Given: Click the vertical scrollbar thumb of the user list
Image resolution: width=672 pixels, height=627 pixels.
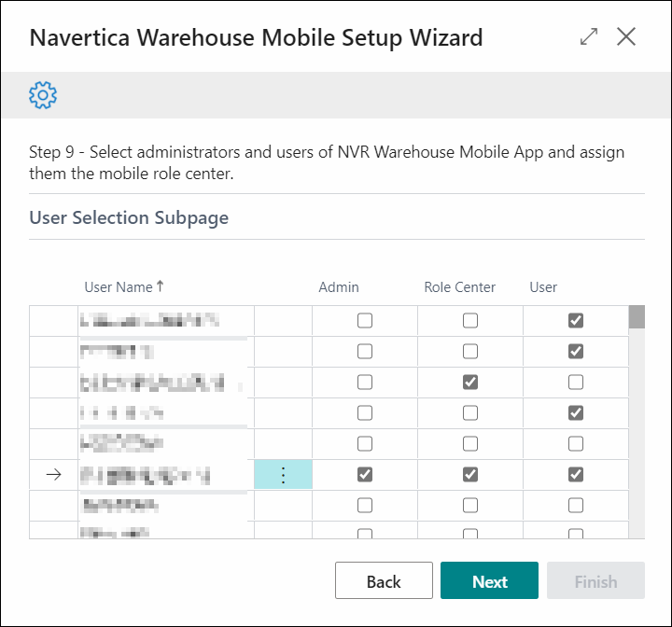Looking at the screenshot, I should pos(637,316).
